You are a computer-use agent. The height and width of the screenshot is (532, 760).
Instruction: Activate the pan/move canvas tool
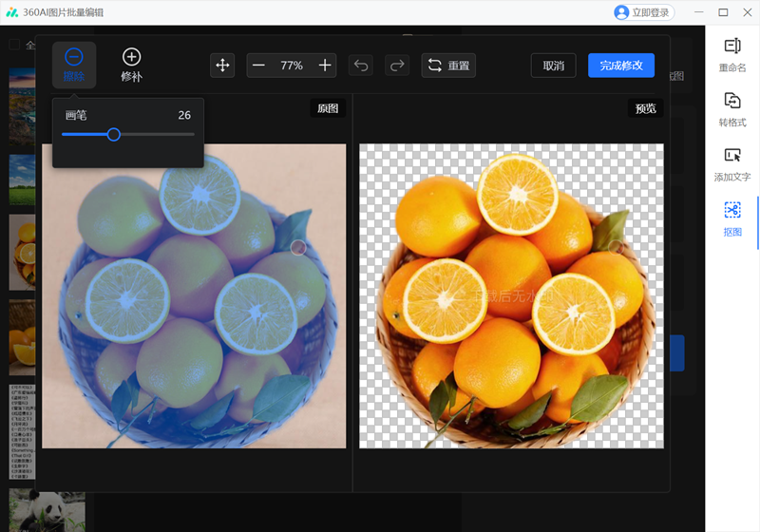point(222,66)
